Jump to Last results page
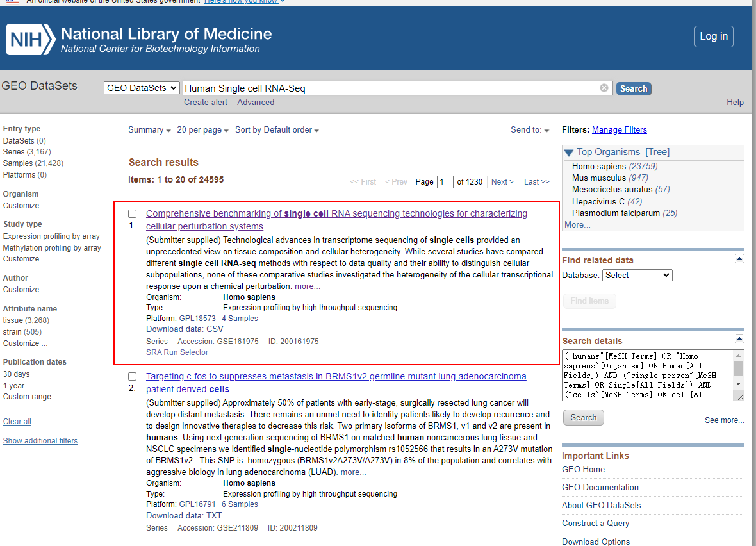 pos(537,182)
